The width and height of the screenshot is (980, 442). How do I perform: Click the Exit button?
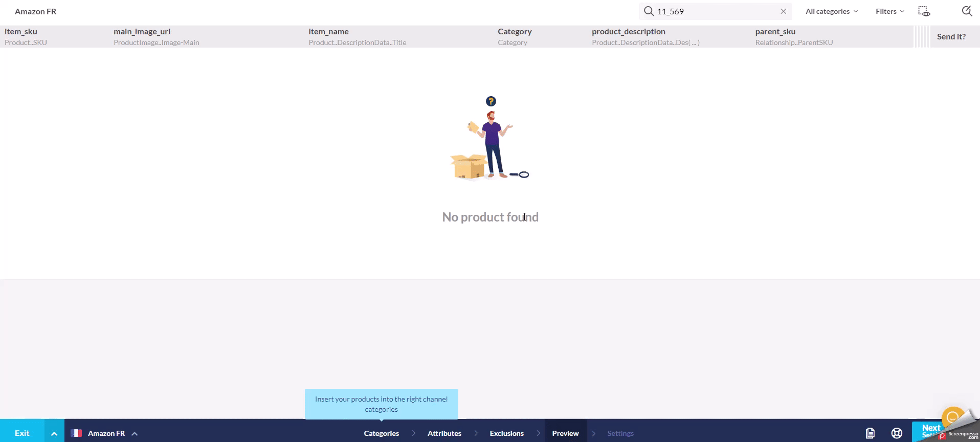(22, 433)
